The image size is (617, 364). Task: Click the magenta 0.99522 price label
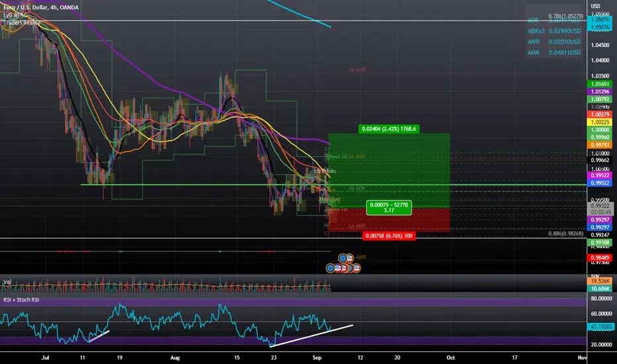point(599,175)
